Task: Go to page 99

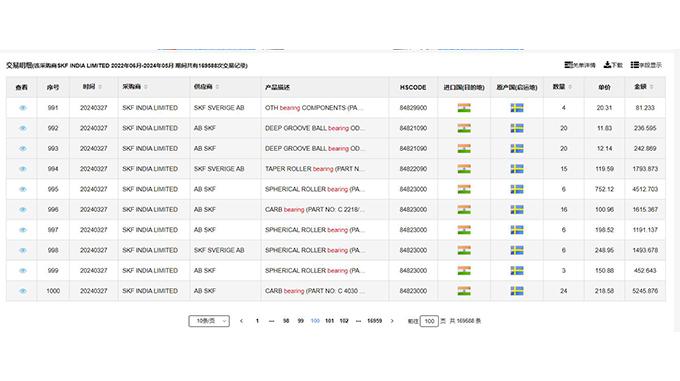Action: point(301,321)
